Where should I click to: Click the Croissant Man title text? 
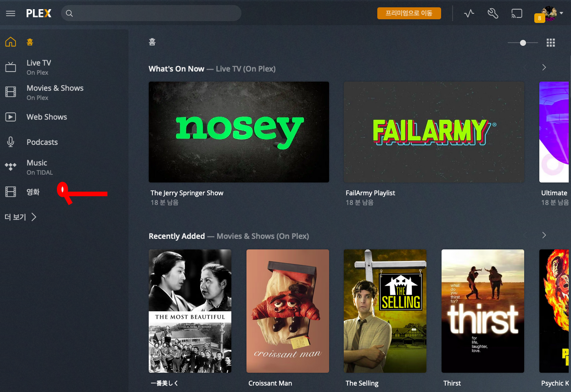pyautogui.click(x=270, y=383)
